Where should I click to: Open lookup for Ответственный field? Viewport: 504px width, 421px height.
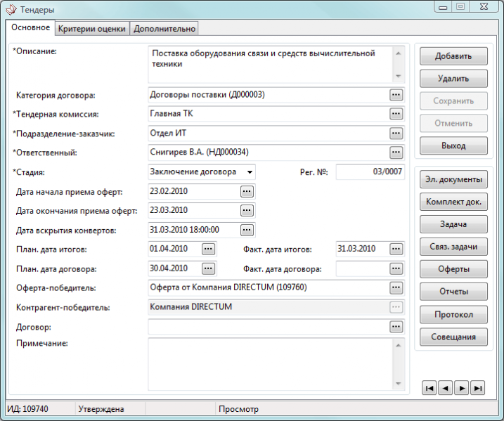coord(396,152)
